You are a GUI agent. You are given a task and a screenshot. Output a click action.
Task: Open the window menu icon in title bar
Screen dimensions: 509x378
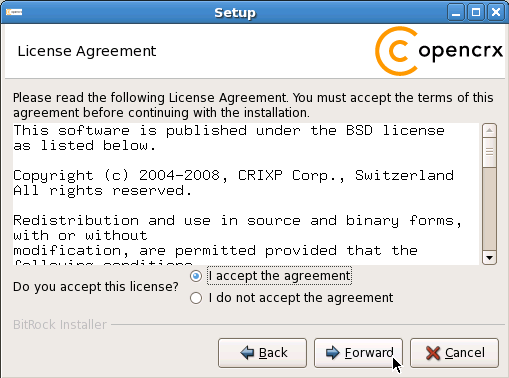pyautogui.click(x=14, y=12)
